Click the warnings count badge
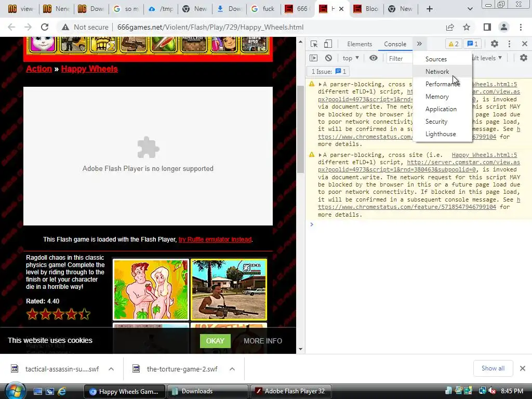The image size is (532, 399). point(453,44)
